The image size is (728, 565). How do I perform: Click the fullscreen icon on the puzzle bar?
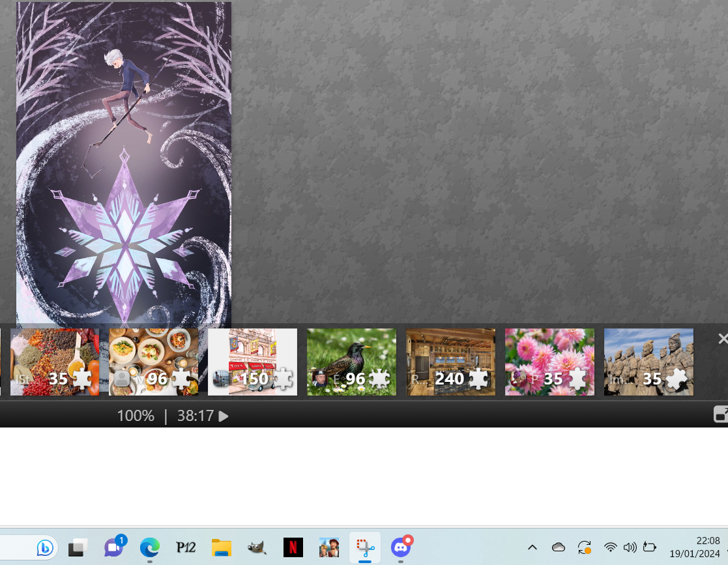pyautogui.click(x=721, y=414)
